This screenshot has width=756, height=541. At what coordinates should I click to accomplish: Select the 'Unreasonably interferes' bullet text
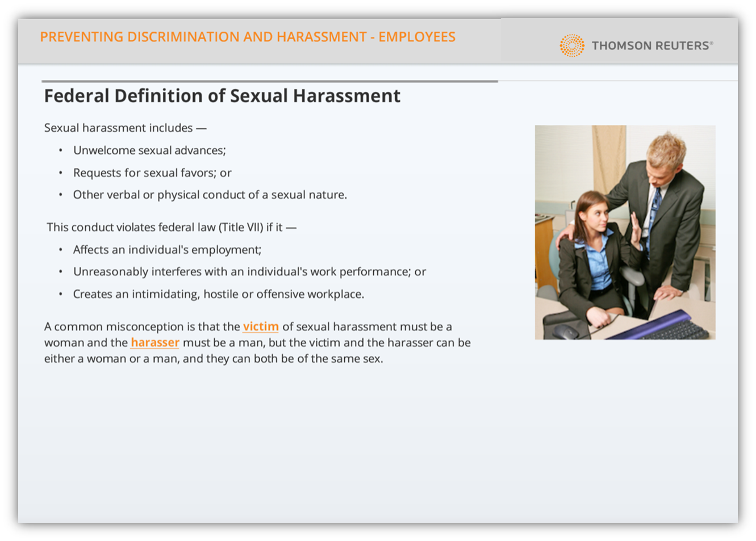tap(249, 272)
